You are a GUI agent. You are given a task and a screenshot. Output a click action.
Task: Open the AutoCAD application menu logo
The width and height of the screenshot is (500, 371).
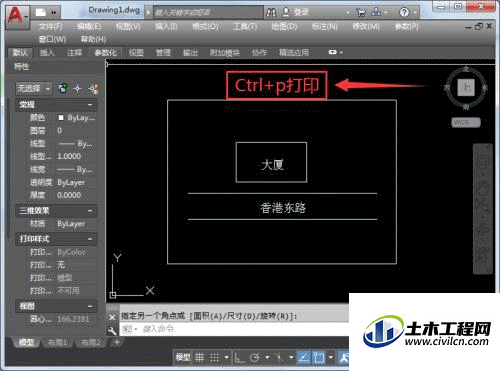[17, 17]
